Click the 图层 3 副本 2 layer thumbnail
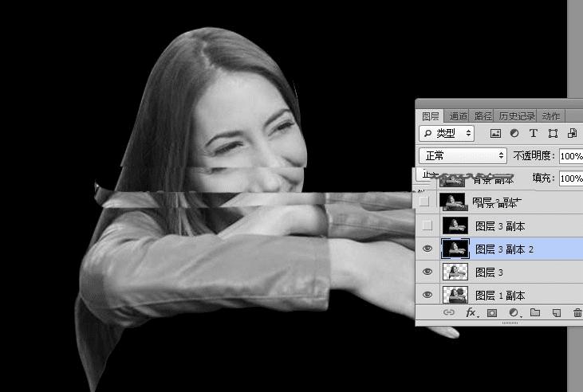This screenshot has width=583, height=392. point(455,249)
